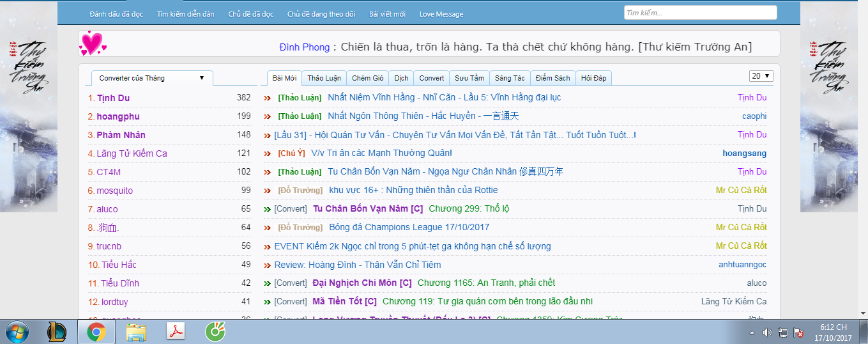The image size is (868, 344).
Task: Select the Convert tab
Action: [431, 78]
